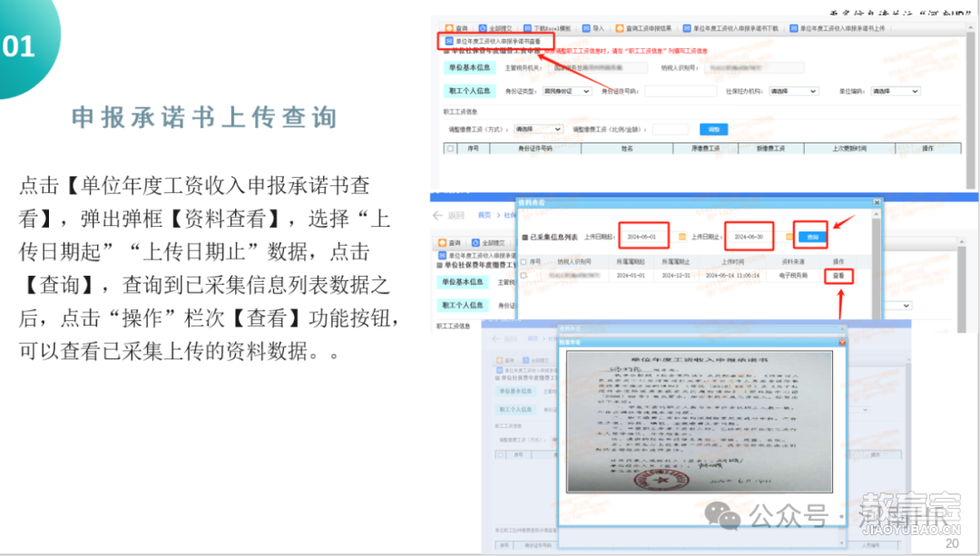Click the 导入 toolbar icon
The height and width of the screenshot is (556, 980).
pyautogui.click(x=586, y=29)
